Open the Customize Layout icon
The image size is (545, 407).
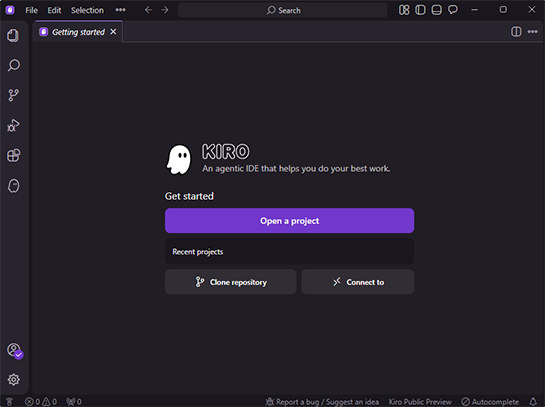point(404,10)
